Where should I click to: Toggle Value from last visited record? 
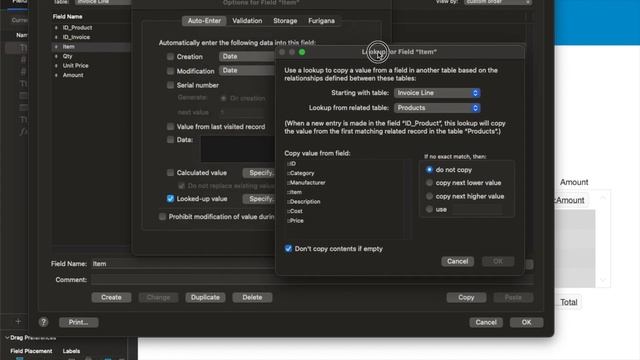(x=170, y=127)
